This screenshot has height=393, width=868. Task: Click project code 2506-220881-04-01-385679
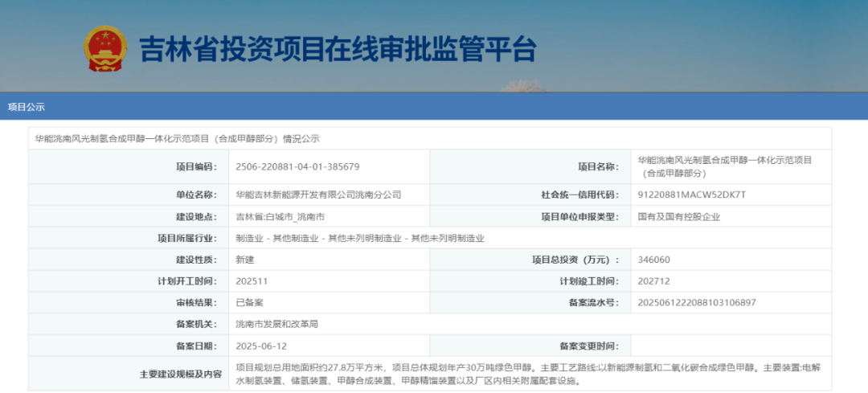[298, 166]
